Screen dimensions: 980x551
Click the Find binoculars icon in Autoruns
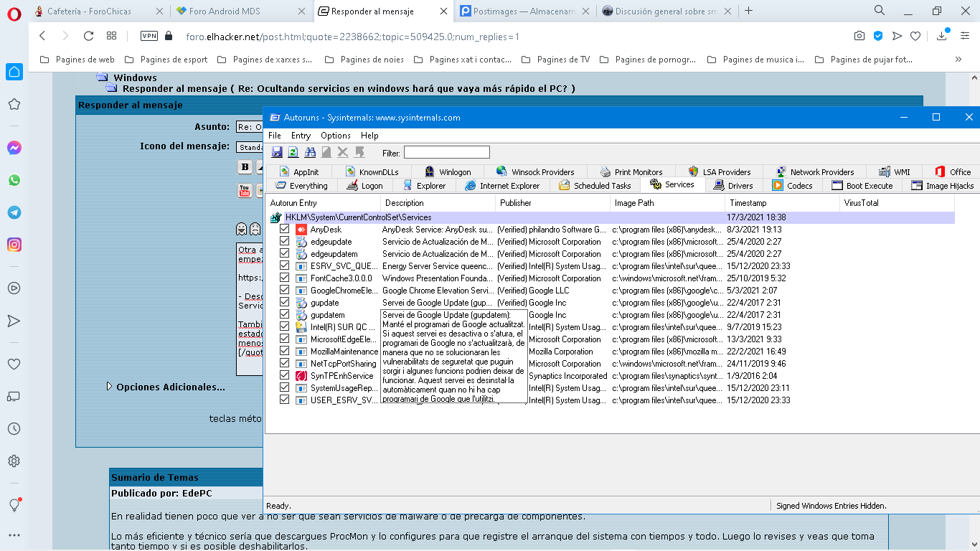pos(310,152)
